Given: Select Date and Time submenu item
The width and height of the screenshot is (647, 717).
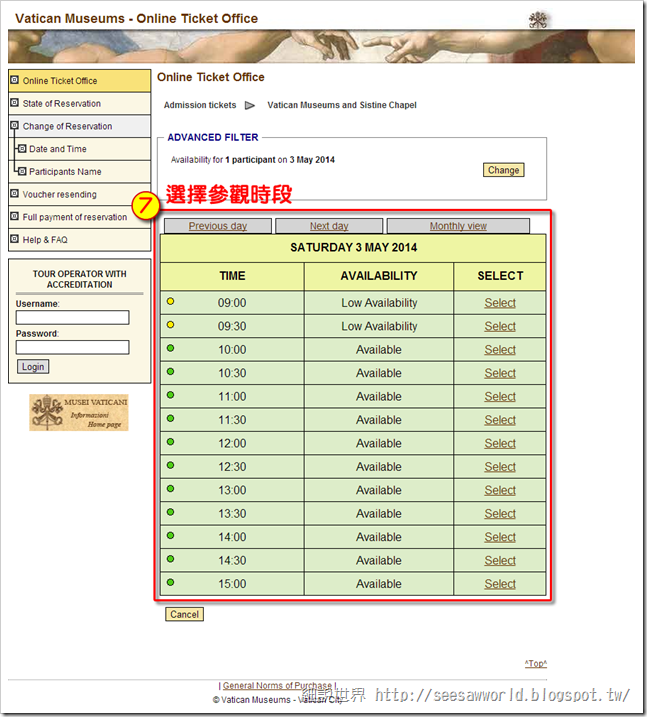Looking at the screenshot, I should click(79, 149).
